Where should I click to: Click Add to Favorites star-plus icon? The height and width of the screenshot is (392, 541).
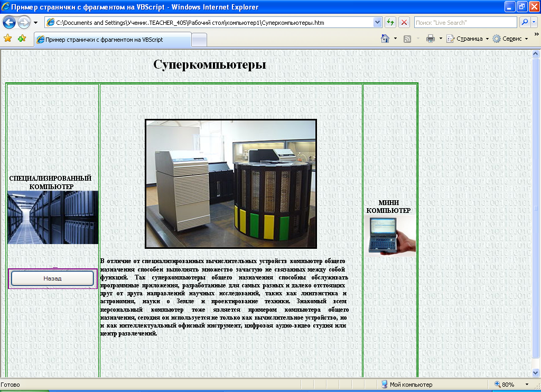(x=22, y=39)
